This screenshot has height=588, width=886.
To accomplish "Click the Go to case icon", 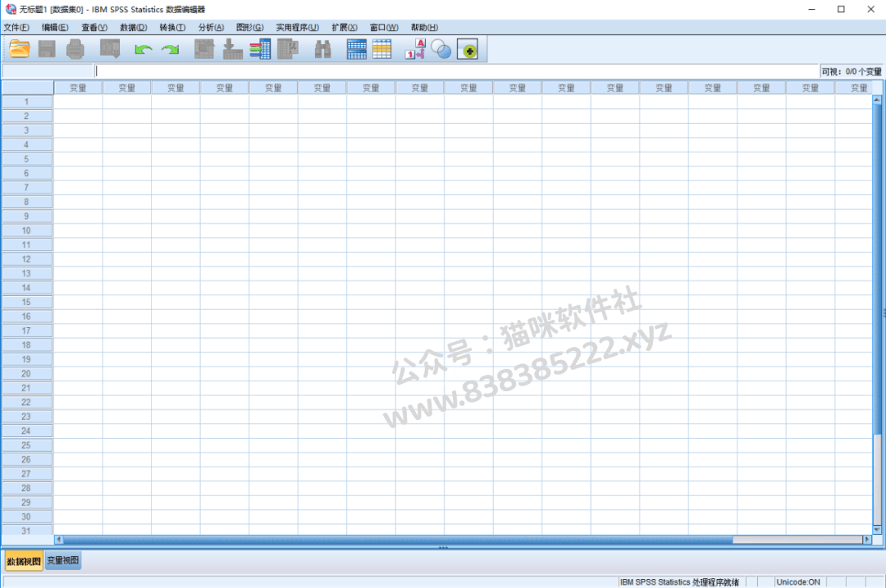I will (x=204, y=50).
